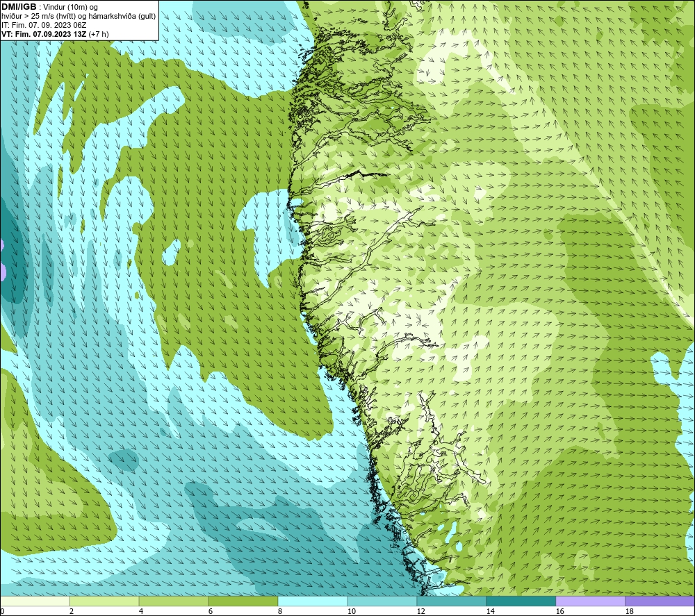Click the scale label '18'
The width and height of the screenshot is (695, 616).
(629, 612)
